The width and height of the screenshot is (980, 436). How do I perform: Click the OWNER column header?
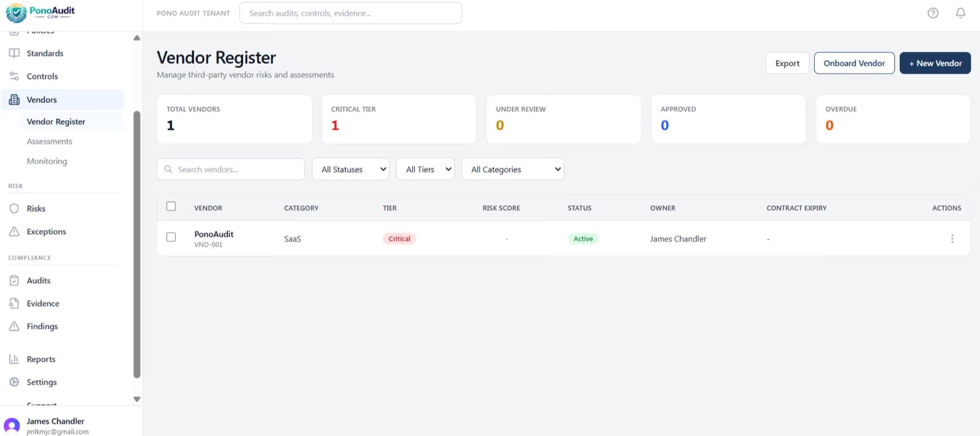click(x=663, y=208)
